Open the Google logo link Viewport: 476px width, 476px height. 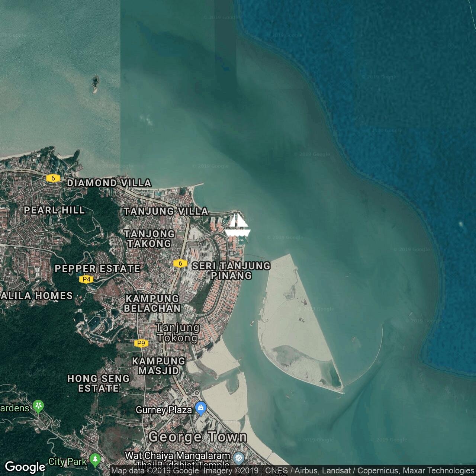click(x=25, y=467)
